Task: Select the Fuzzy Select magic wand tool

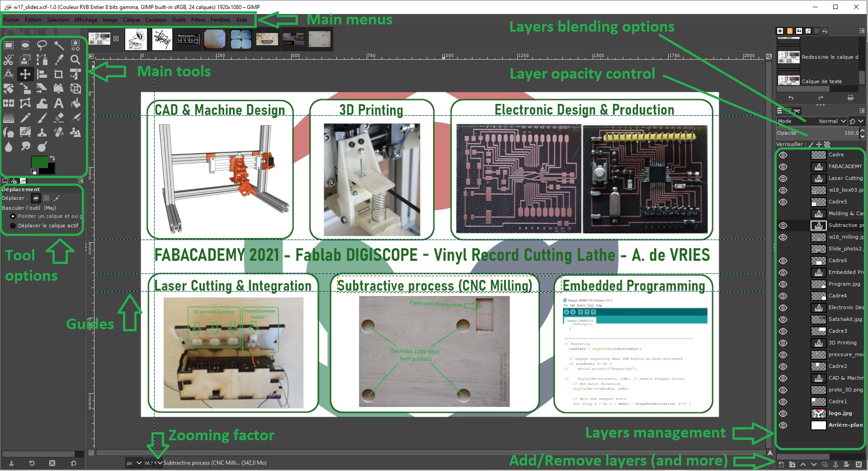Action: click(59, 45)
